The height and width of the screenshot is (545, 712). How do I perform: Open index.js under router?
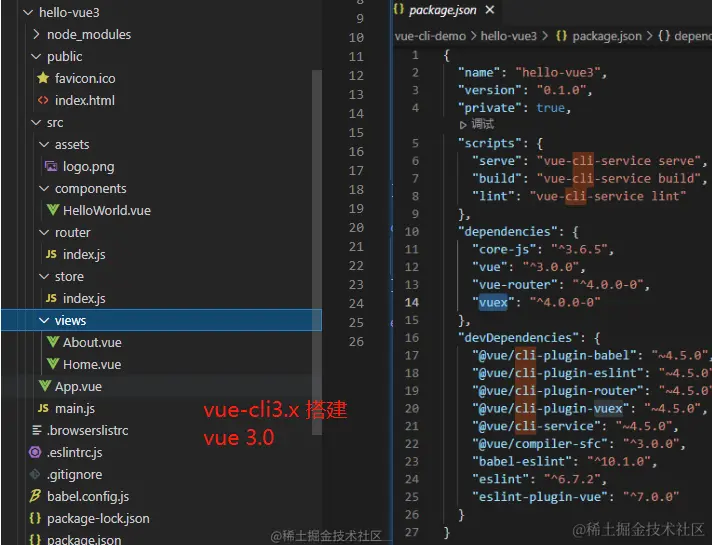pyautogui.click(x=84, y=255)
